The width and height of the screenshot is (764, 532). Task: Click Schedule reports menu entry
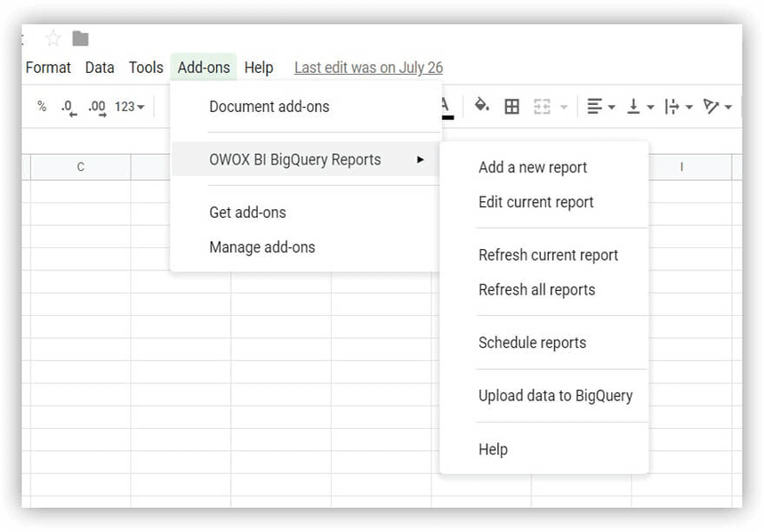(x=532, y=343)
